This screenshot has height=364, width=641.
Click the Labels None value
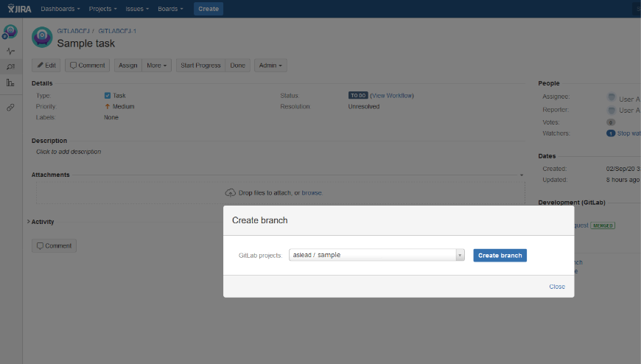coord(111,117)
